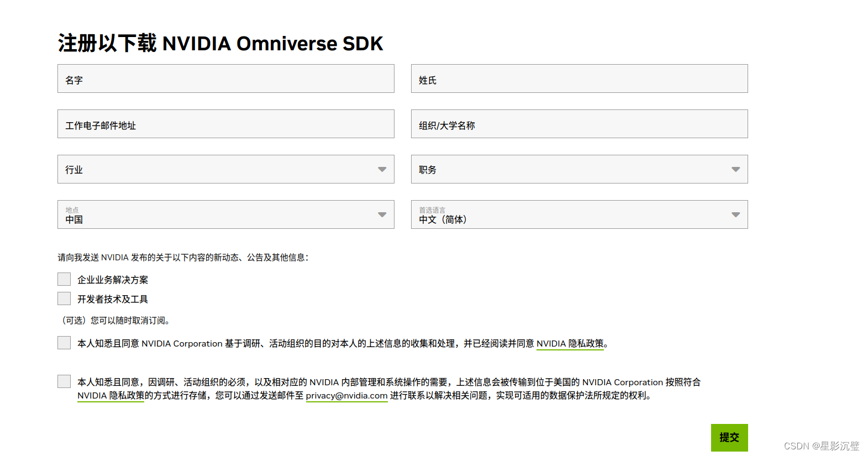This screenshot has height=456, width=868.
Task: Click the green 提交 submit button
Action: [x=729, y=438]
